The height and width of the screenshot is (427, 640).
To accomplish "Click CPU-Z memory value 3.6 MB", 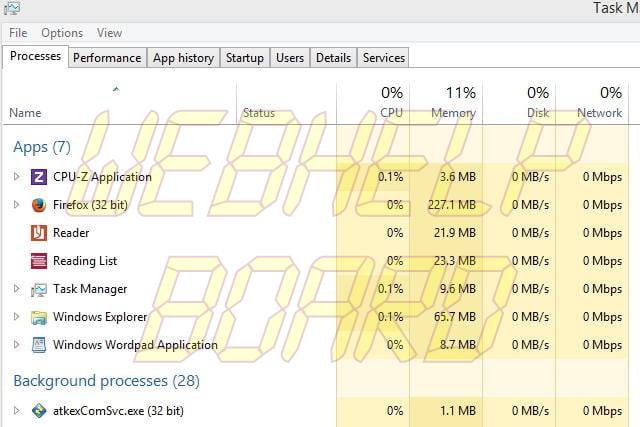I will [458, 177].
